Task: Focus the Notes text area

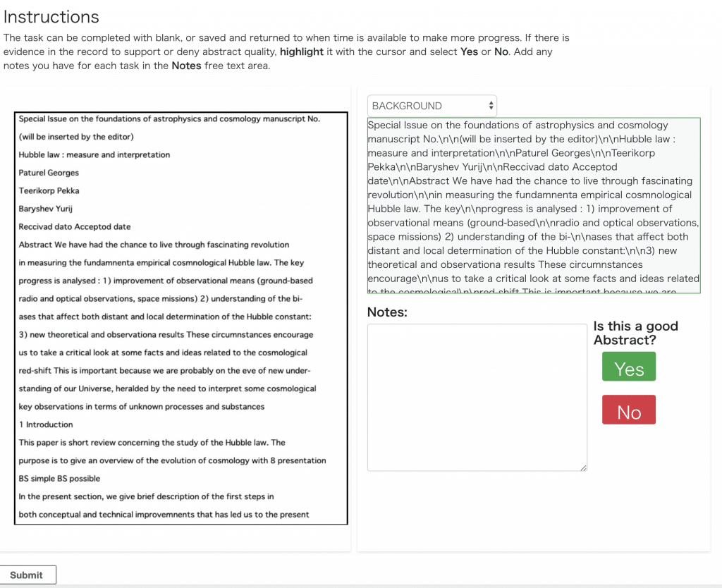Action: tap(477, 398)
